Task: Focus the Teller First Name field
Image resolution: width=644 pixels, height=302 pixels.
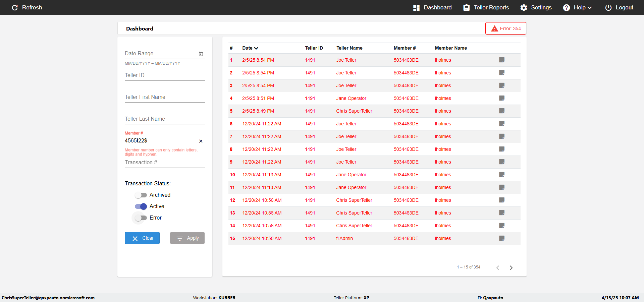Action: (x=165, y=97)
